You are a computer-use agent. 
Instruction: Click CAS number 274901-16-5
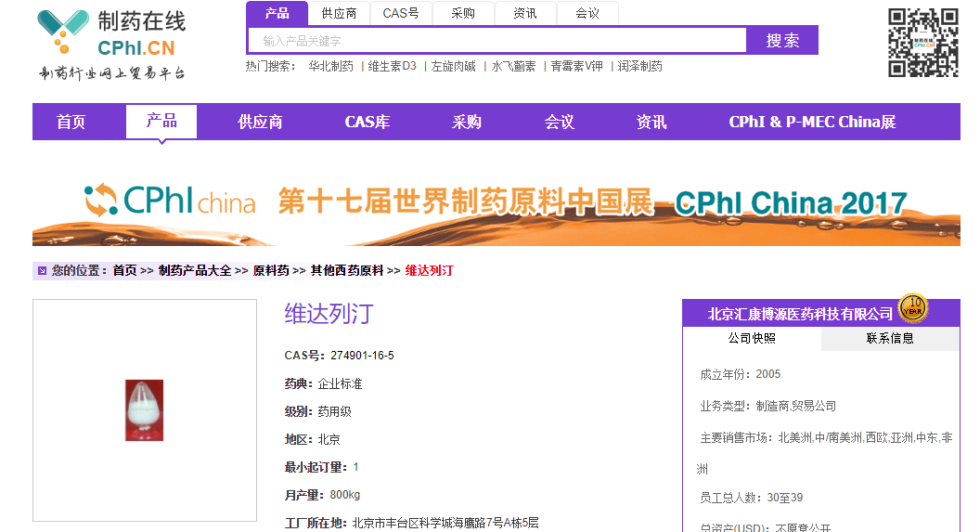(x=362, y=356)
